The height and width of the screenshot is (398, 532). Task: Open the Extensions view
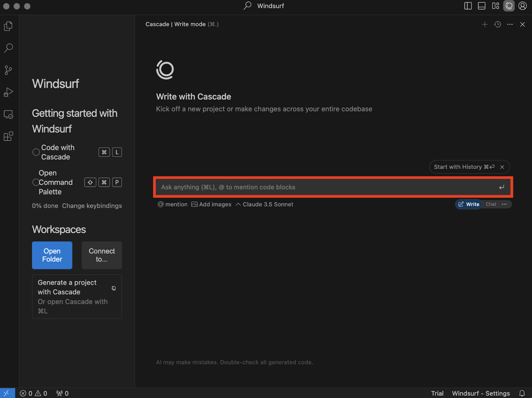8,136
